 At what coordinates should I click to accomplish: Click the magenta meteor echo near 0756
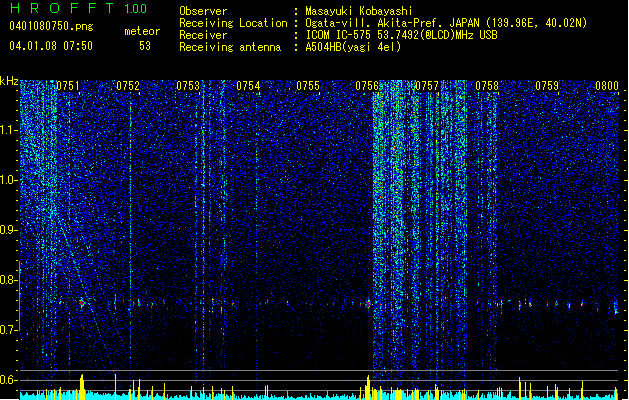coord(368,304)
